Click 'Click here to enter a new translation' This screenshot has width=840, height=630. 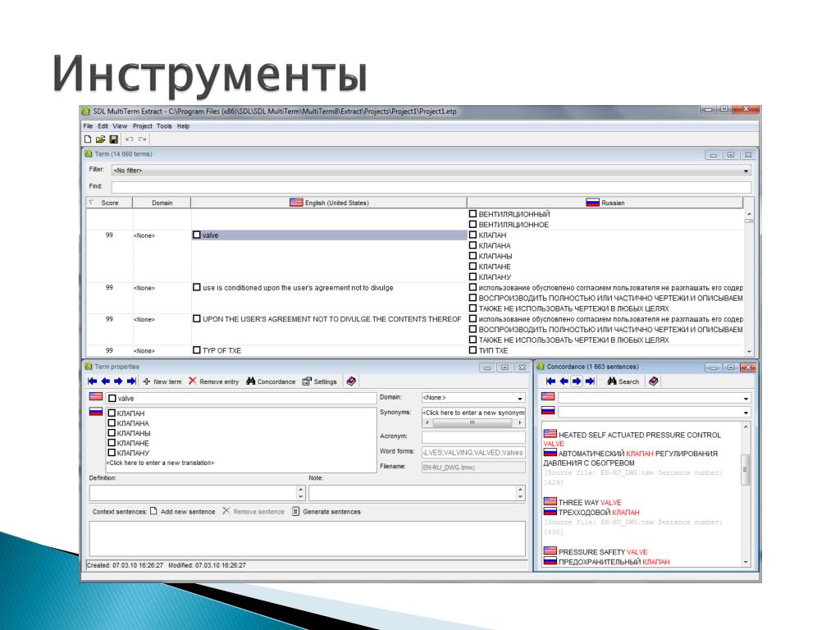point(160,463)
